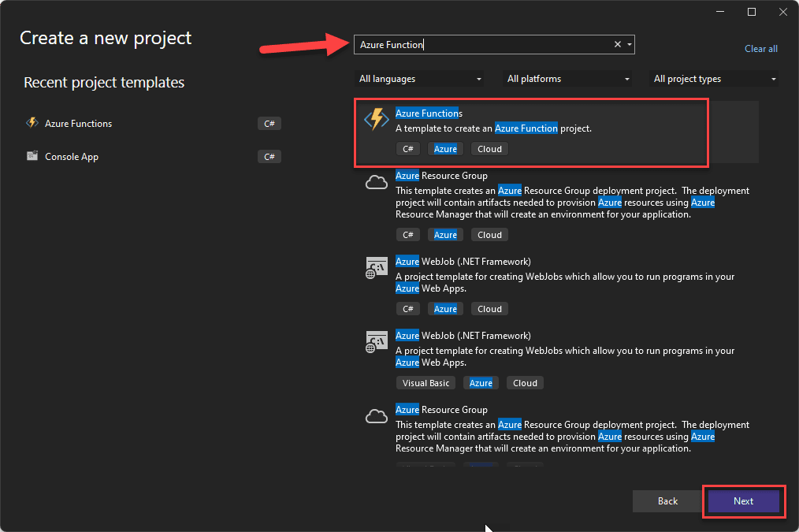Expand the All project types dropdown
The image size is (799, 532).
pyautogui.click(x=715, y=79)
